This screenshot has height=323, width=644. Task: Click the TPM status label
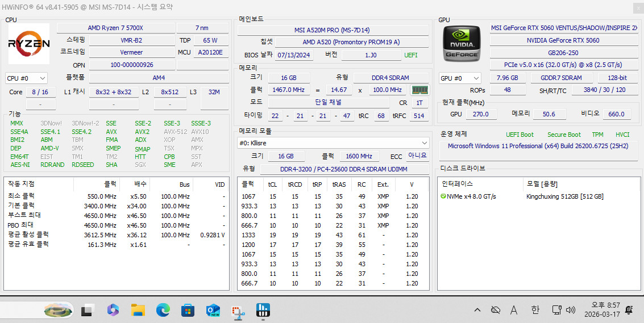point(597,135)
